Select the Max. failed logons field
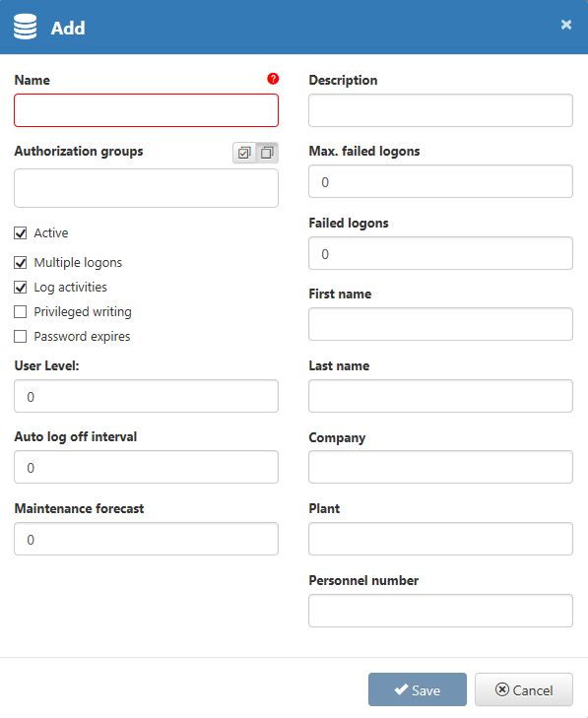This screenshot has height=718, width=588. tap(440, 181)
